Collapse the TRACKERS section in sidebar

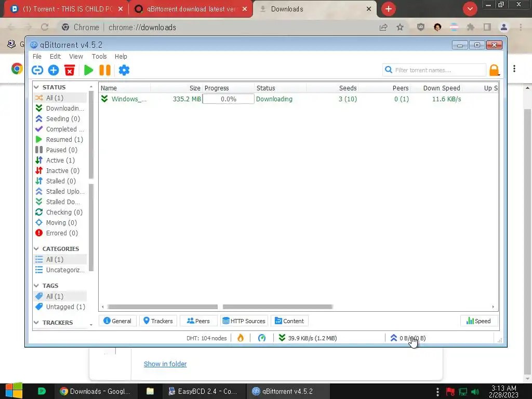(36, 322)
